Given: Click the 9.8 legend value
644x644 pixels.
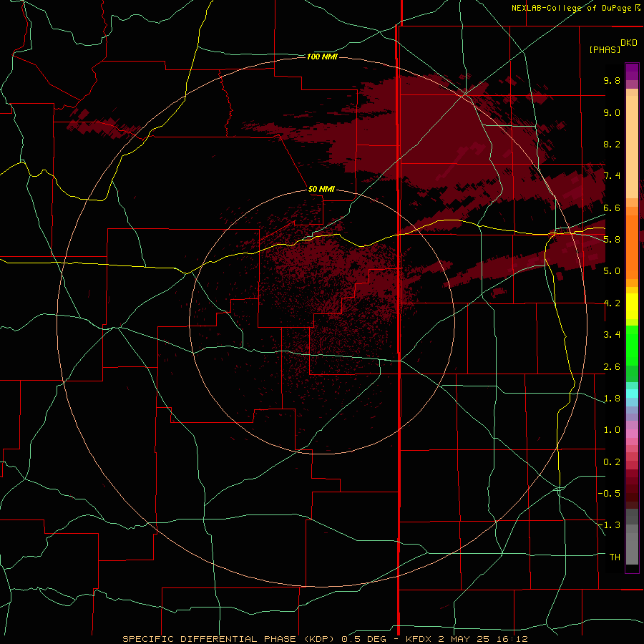Looking at the screenshot, I should pyautogui.click(x=612, y=80).
